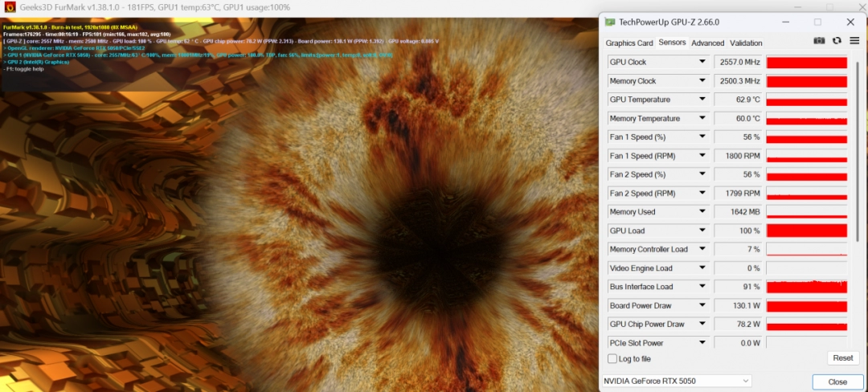Viewport: 868px width, 392px height.
Task: Open the PCIe Slot Power dropdown
Action: pos(702,343)
